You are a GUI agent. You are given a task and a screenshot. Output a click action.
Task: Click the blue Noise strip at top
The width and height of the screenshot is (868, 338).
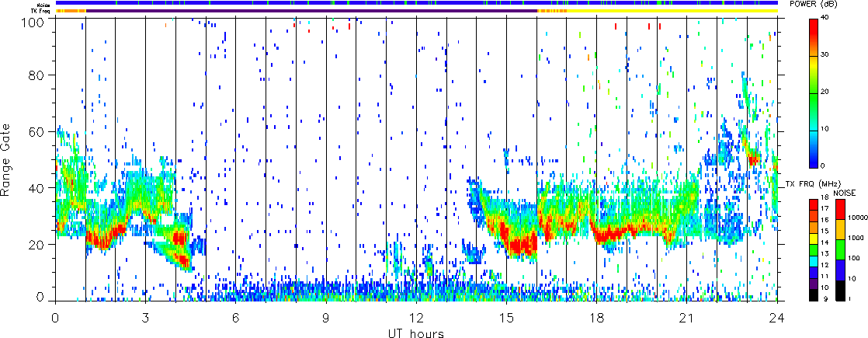416,3
